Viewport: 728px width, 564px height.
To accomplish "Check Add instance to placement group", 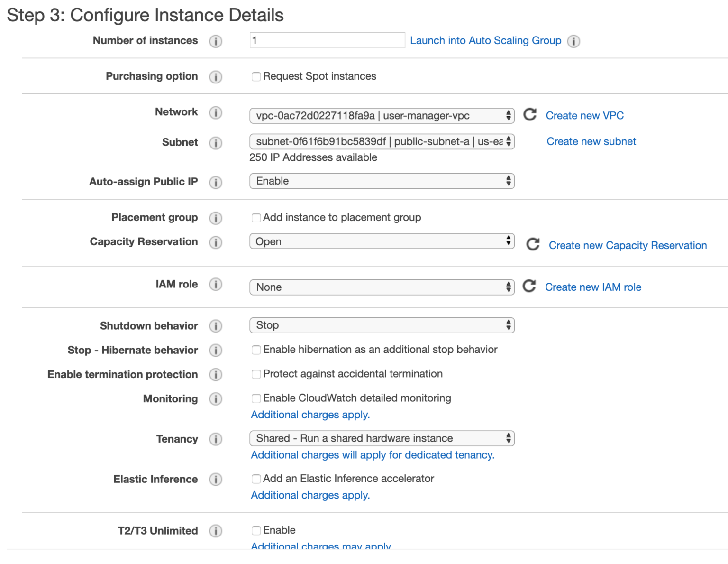I will [256, 218].
